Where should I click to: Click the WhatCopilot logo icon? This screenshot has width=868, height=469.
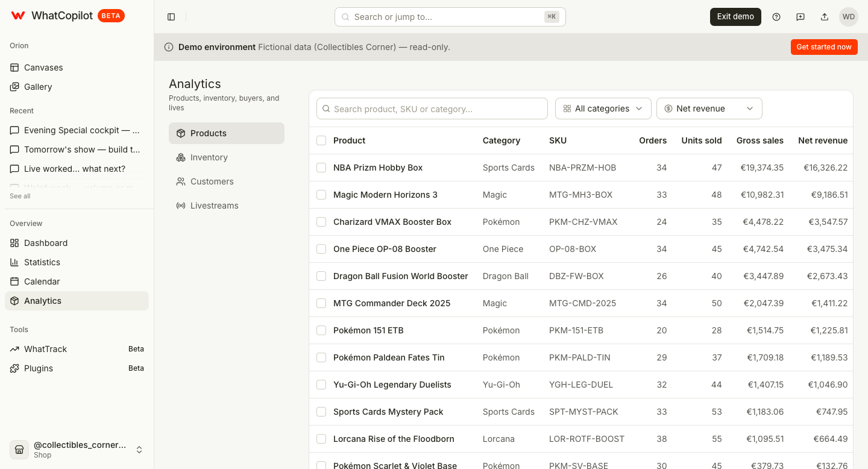point(18,16)
